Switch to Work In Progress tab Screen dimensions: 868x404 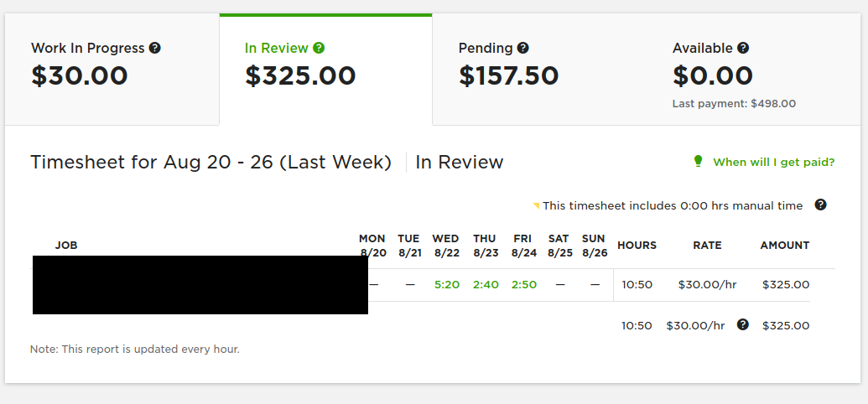112,70
